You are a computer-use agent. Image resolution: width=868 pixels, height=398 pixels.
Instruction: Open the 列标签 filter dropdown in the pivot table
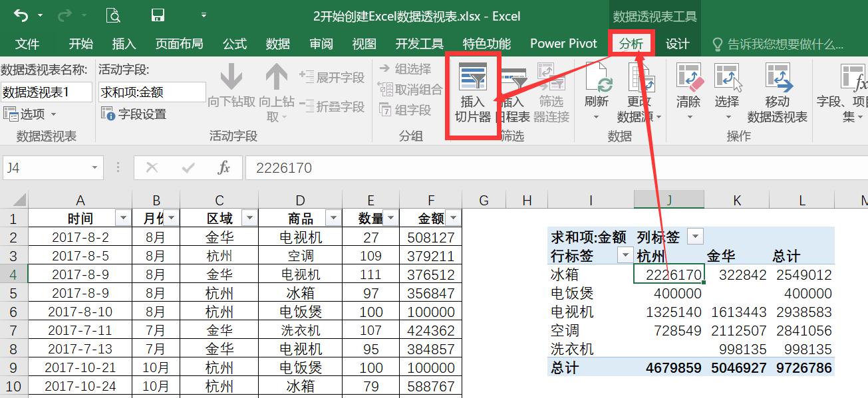point(694,236)
